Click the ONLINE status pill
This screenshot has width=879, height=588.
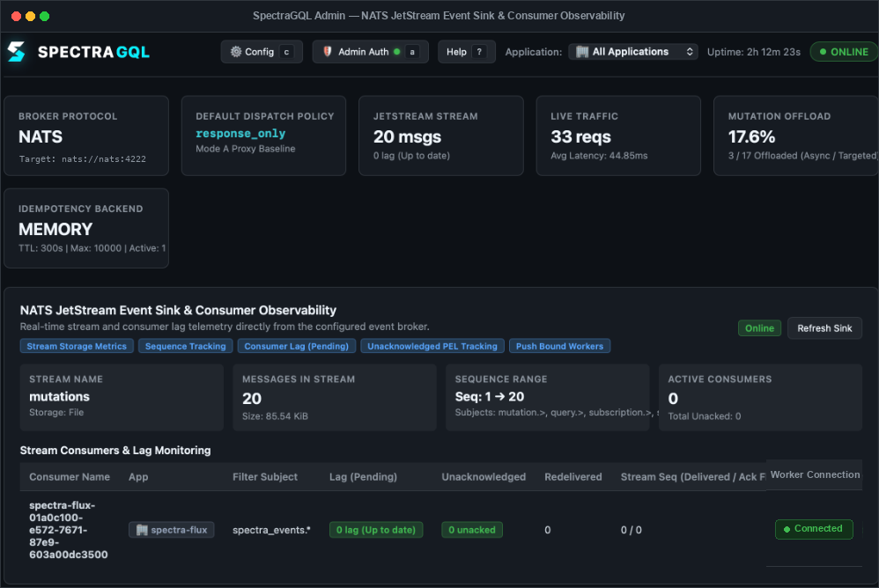845,52
